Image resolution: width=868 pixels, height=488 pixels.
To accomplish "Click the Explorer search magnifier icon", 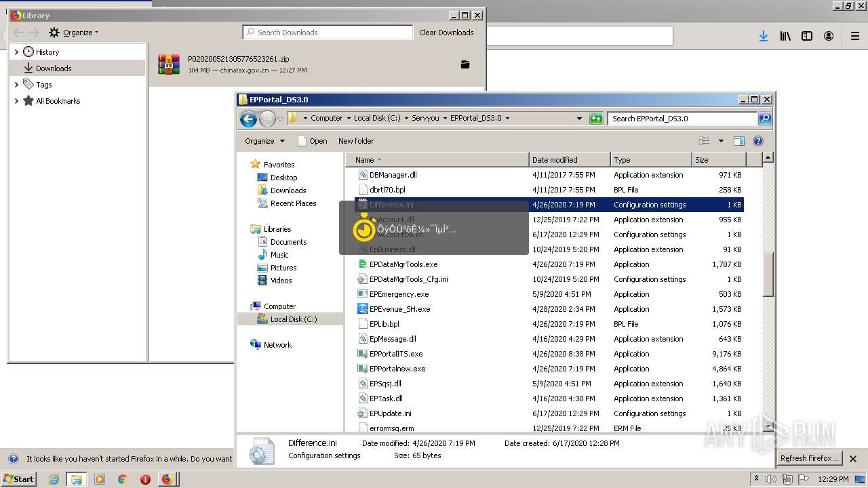I will [765, 119].
